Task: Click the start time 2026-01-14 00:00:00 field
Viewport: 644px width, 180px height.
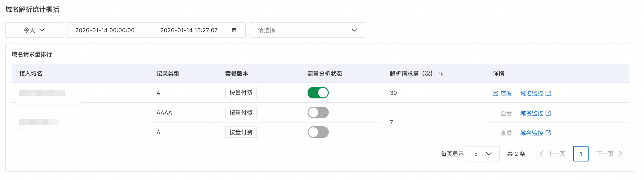Action: click(x=105, y=30)
